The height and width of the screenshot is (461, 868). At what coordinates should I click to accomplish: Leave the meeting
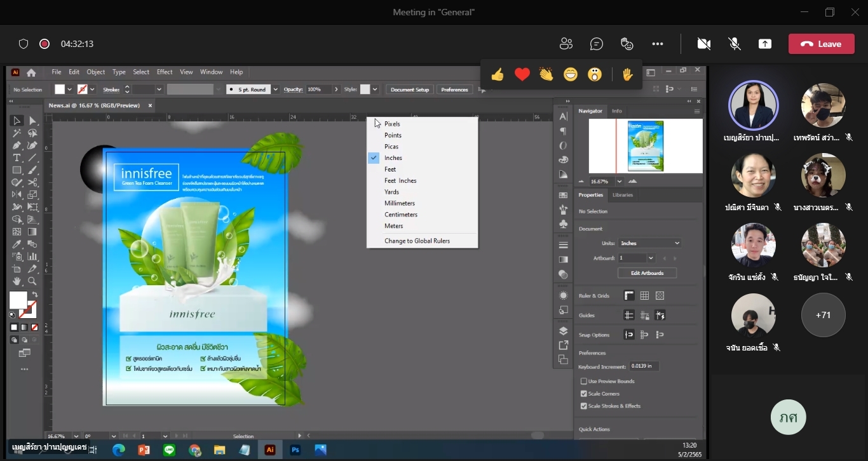click(821, 44)
